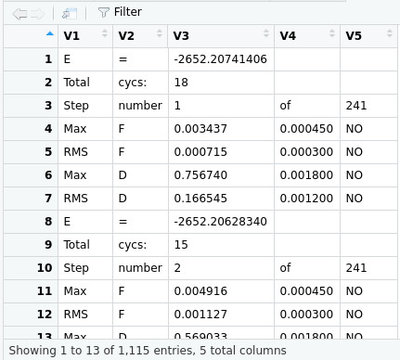Click the NO cell in row 7
Viewport: 400px width, 360px height.
[x=370, y=198]
